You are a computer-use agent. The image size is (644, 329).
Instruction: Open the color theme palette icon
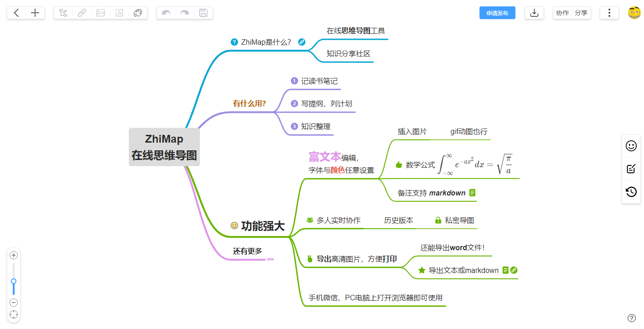138,13
